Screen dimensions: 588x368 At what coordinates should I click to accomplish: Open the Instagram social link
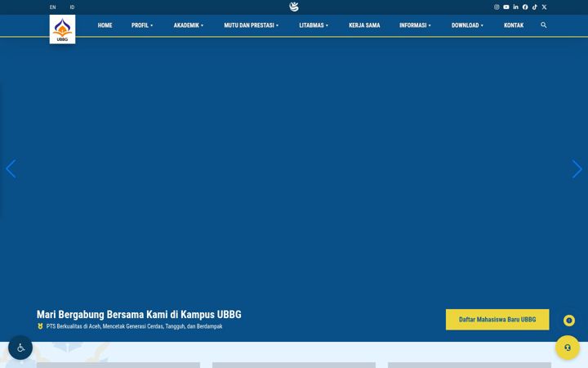(497, 7)
